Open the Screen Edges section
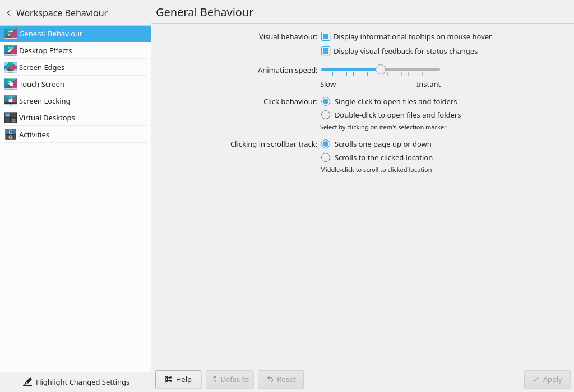 click(x=76, y=67)
